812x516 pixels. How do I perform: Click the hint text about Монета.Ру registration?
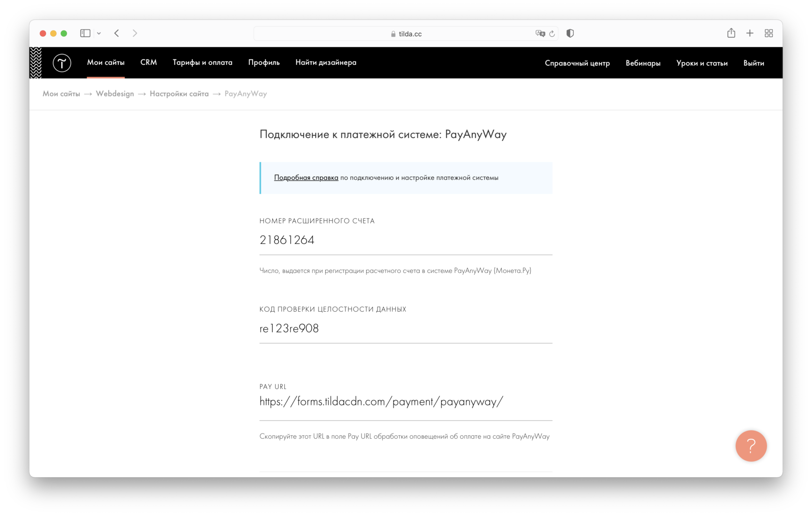click(x=395, y=271)
